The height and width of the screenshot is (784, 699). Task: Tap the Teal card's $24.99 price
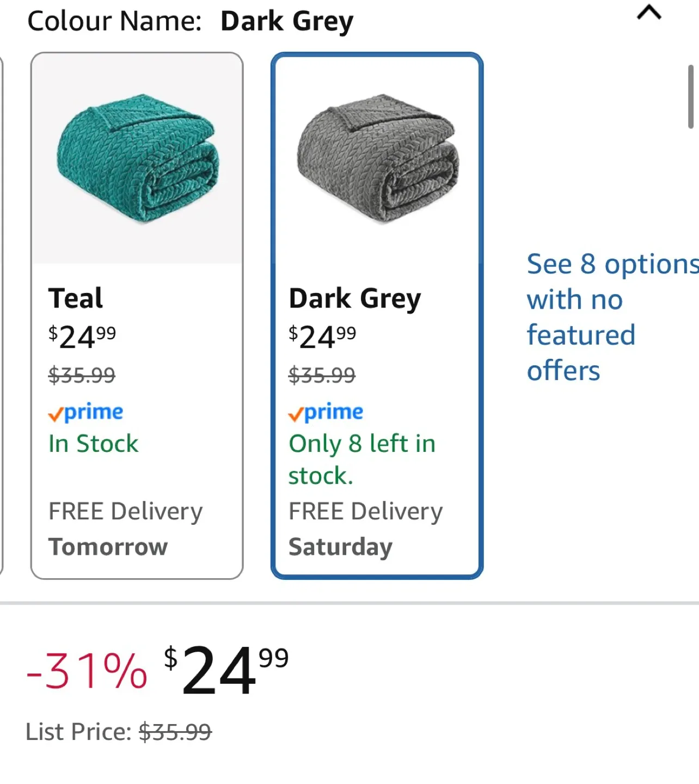82,336
